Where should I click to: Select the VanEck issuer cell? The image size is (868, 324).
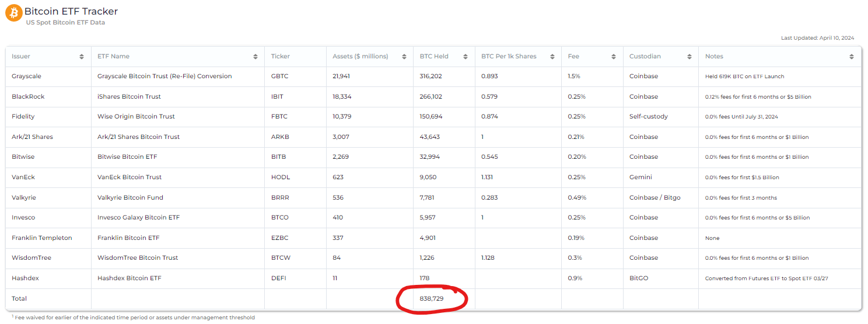pos(23,177)
